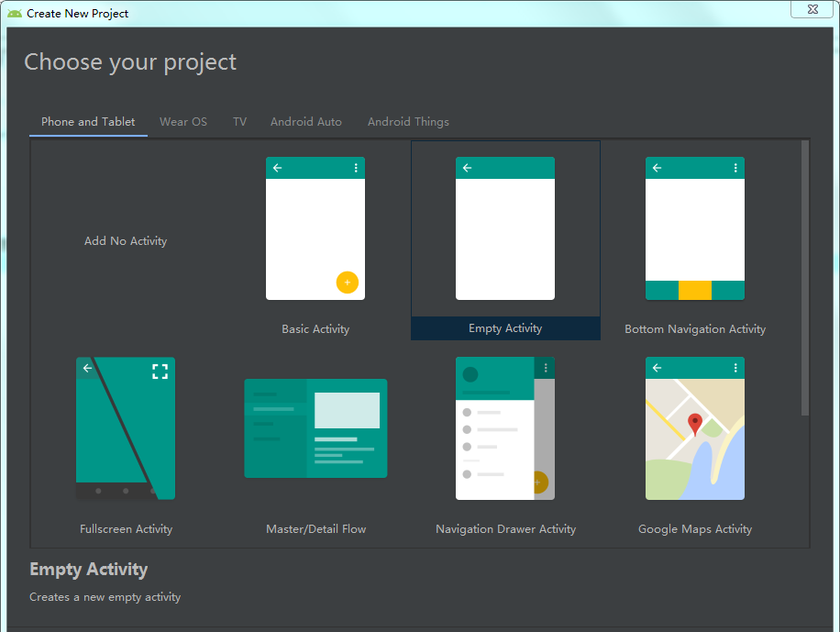Pick the Google Maps Activity template

(694, 428)
